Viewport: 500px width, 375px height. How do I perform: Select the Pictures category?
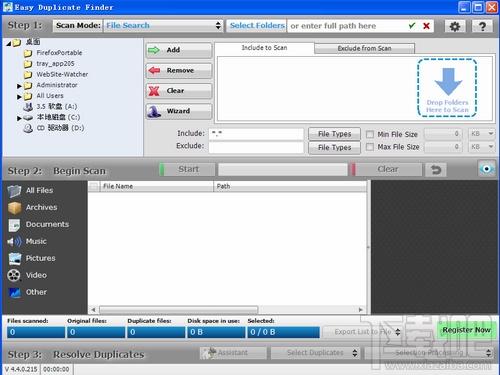(32, 258)
